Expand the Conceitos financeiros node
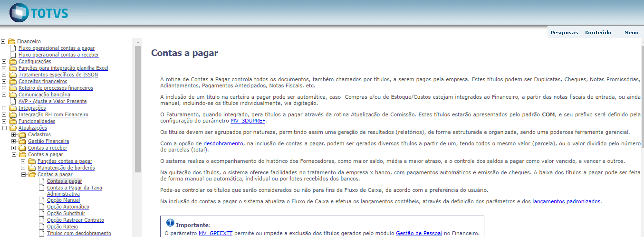Image resolution: width=644 pixels, height=237 pixels. click(4, 81)
